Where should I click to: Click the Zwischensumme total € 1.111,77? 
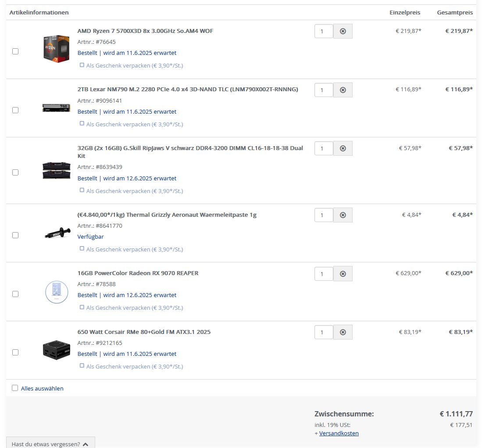[456, 414]
